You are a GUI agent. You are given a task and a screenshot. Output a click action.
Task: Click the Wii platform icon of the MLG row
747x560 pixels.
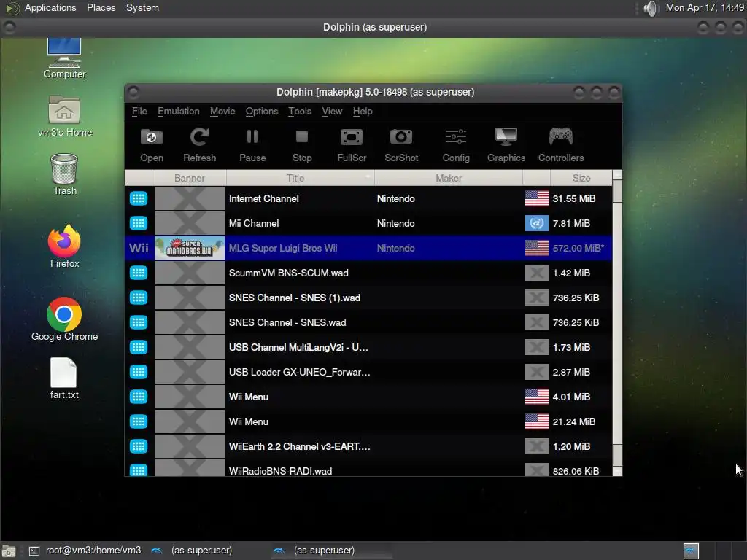[139, 248]
